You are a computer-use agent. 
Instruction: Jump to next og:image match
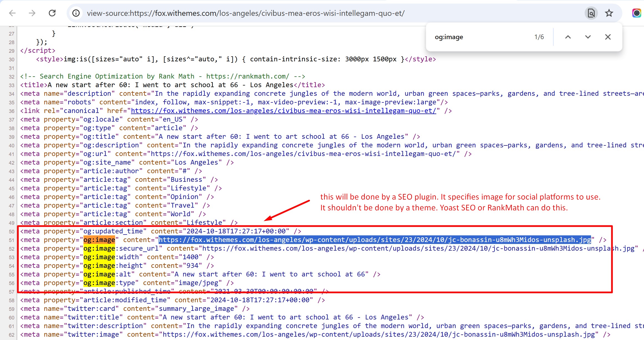(x=588, y=37)
